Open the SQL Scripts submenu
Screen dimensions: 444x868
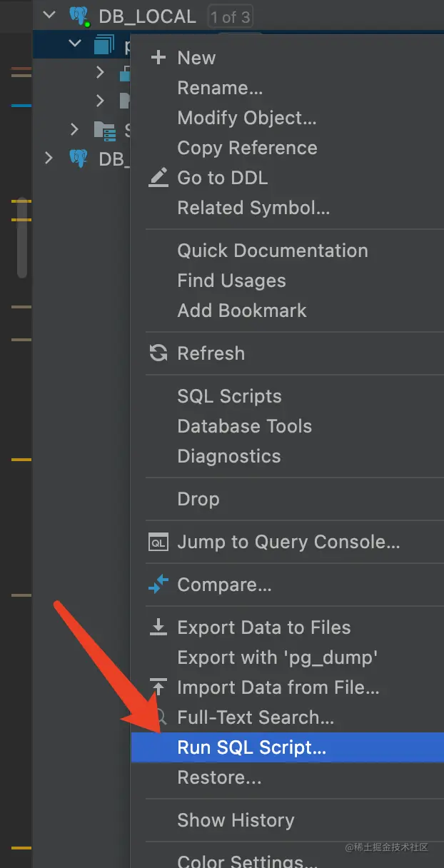[229, 396]
